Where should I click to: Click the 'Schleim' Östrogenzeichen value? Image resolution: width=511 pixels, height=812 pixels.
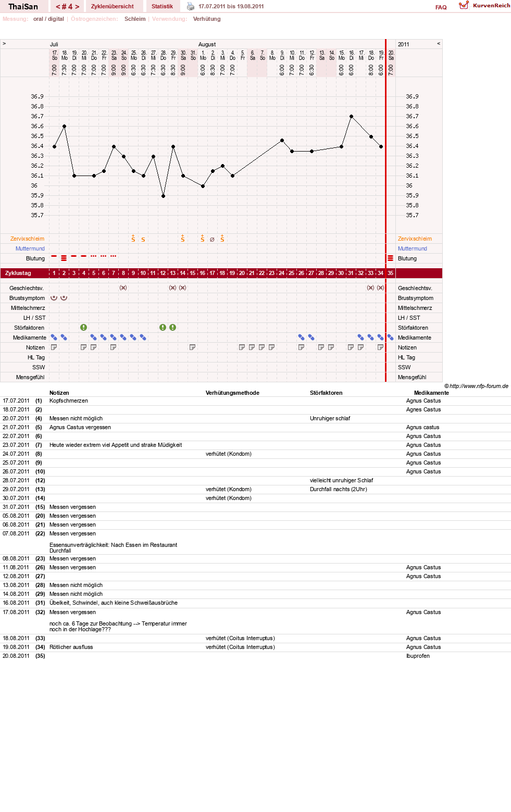point(135,19)
